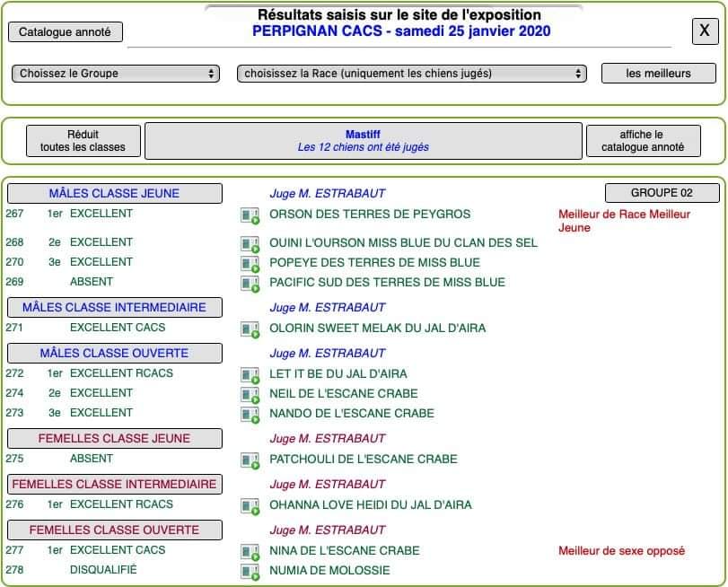Open details icon for NUMIA DE MOLOSSIE

tap(250, 571)
